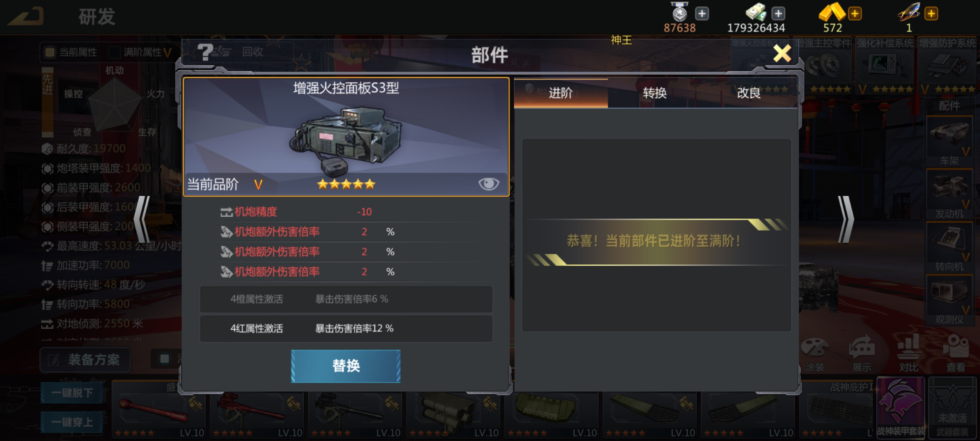Click the 回收 recycle button

pos(253,52)
